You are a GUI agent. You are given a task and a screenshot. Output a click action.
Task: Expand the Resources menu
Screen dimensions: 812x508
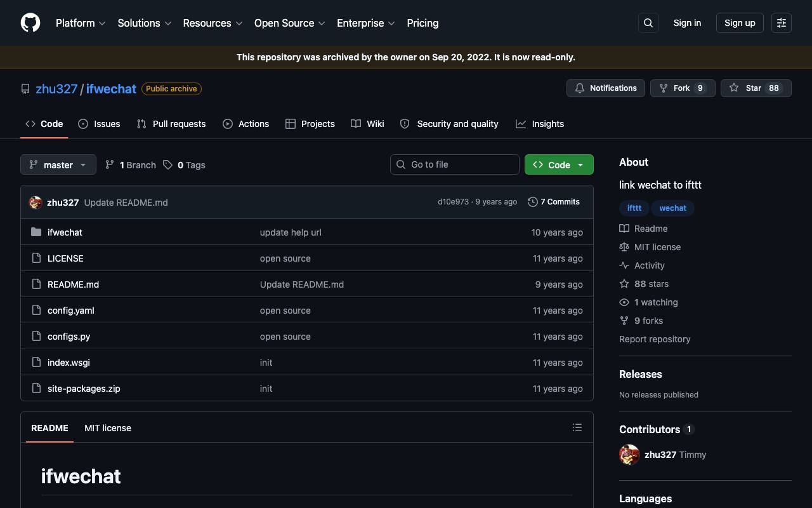(x=213, y=23)
